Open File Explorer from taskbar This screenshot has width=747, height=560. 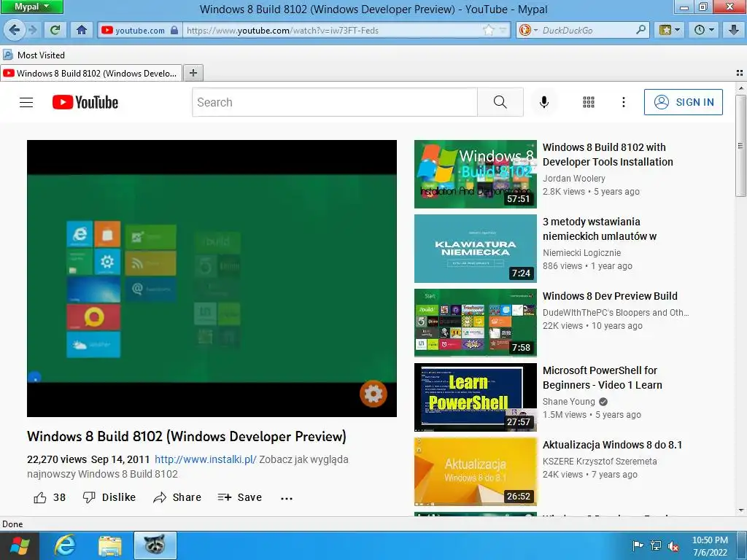click(x=110, y=545)
